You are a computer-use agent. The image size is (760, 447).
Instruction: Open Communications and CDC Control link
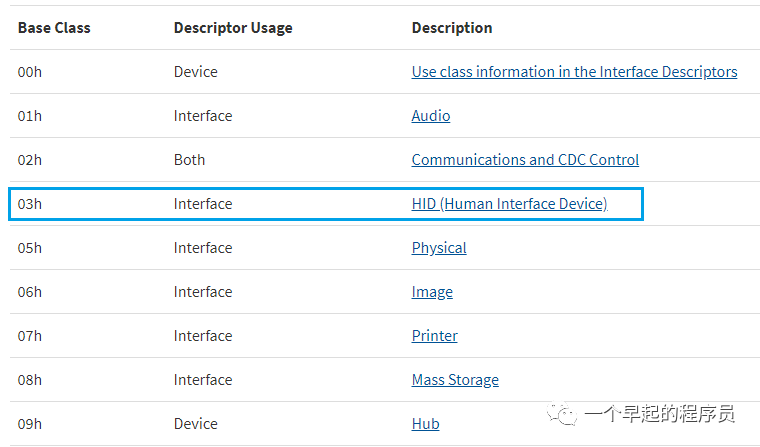525,160
